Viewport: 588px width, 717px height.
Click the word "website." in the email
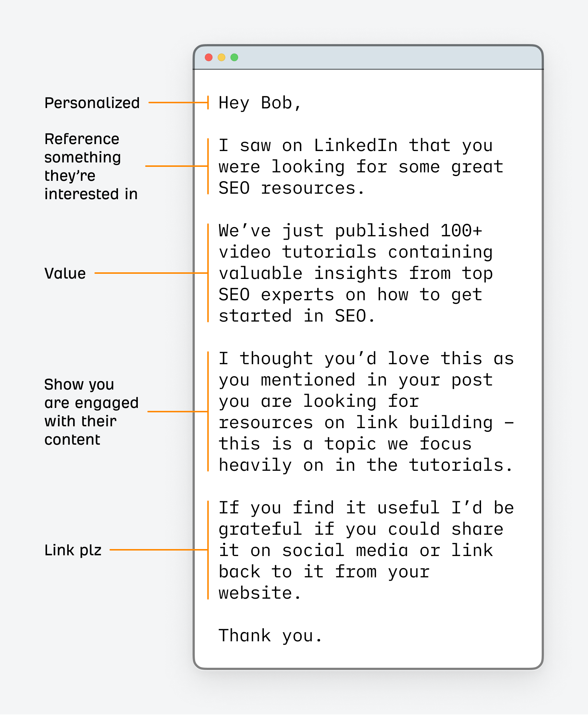[260, 593]
